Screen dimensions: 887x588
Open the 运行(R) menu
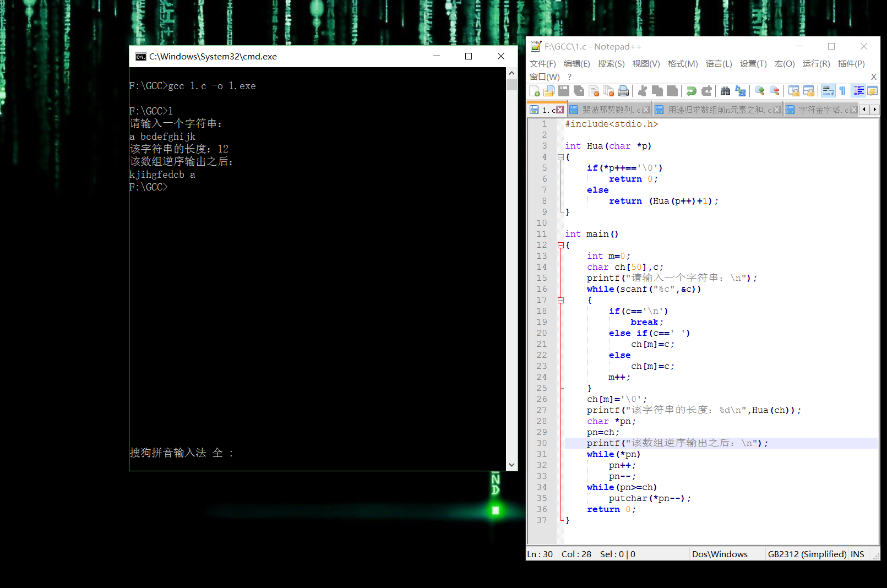[x=816, y=64]
